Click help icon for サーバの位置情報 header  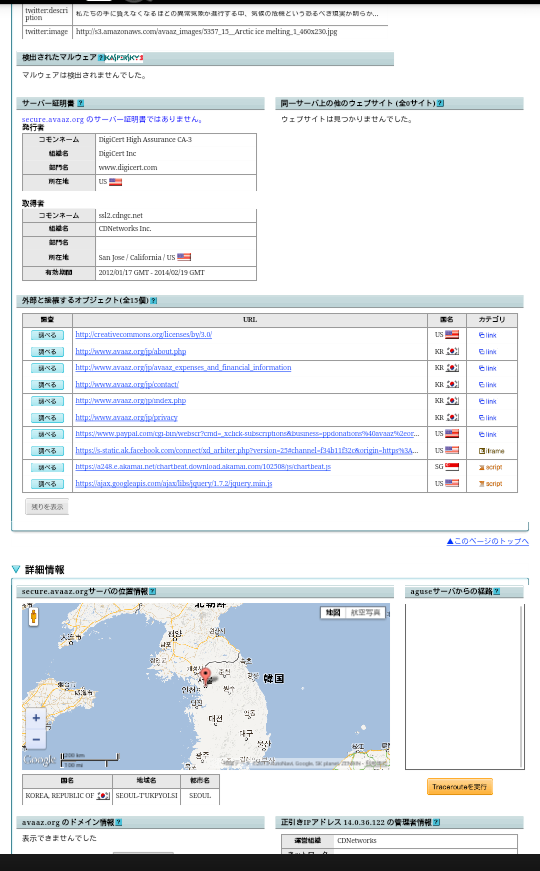[x=153, y=592]
